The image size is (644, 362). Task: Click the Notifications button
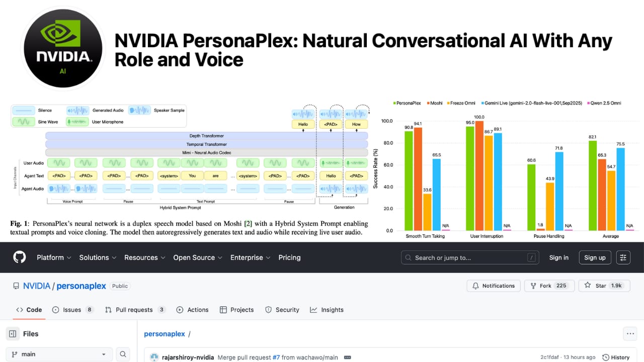494,286
